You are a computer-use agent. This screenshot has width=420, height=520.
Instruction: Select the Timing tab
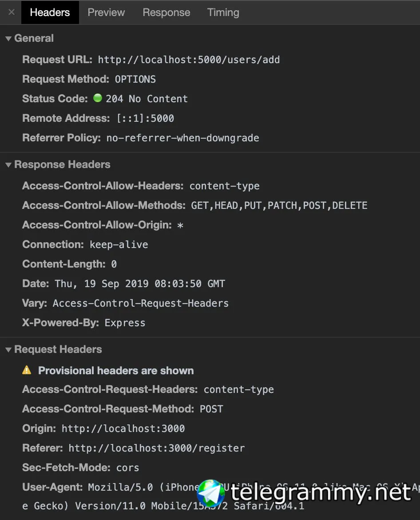click(223, 12)
